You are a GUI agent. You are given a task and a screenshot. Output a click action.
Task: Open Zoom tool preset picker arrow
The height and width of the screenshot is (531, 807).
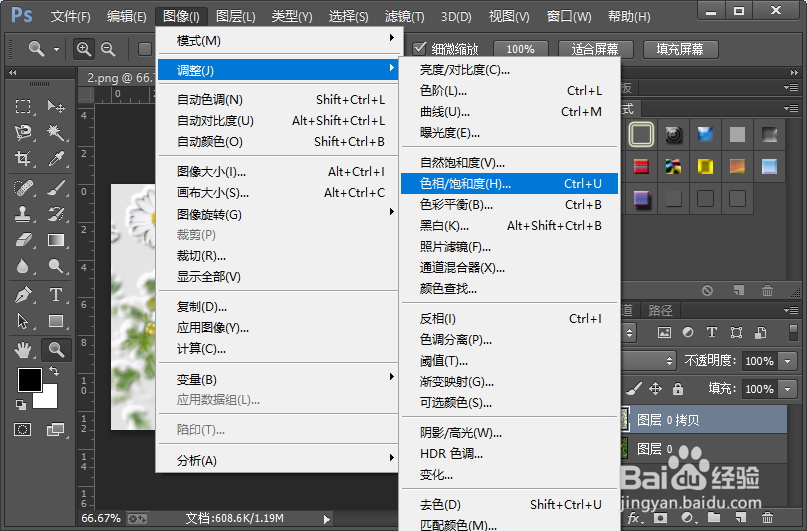(56, 49)
